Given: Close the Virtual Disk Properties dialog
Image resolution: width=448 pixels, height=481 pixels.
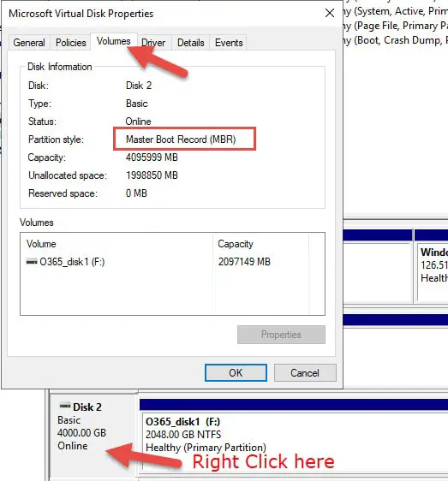Looking at the screenshot, I should click(x=330, y=13).
